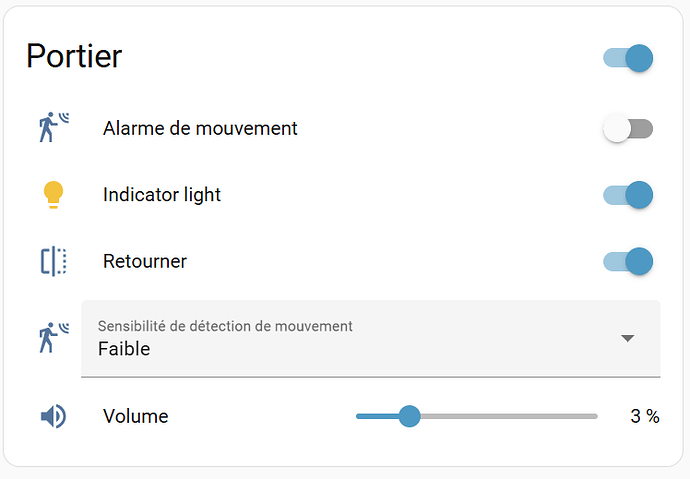This screenshot has width=690, height=479.
Task: Disable the Retourner toggle
Action: 628,261
